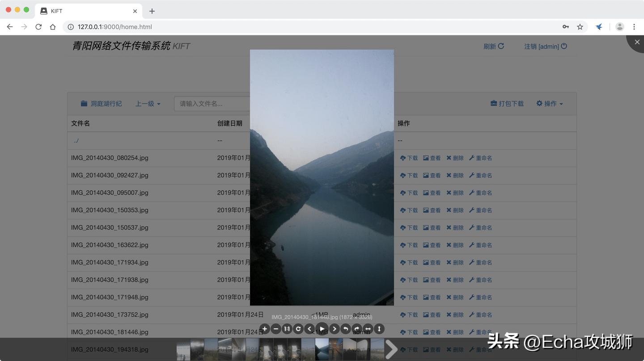Rotate the image clockwise
The image size is (644, 361).
pos(356,328)
